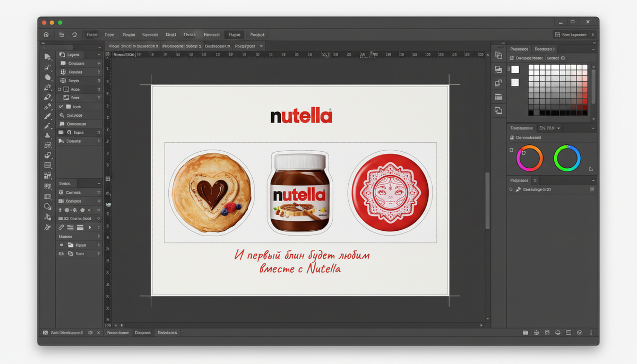The height and width of the screenshot is (364, 637).
Task: Select the 'Cool luiboos' row in the bottom-left panel
Action: pos(79,218)
